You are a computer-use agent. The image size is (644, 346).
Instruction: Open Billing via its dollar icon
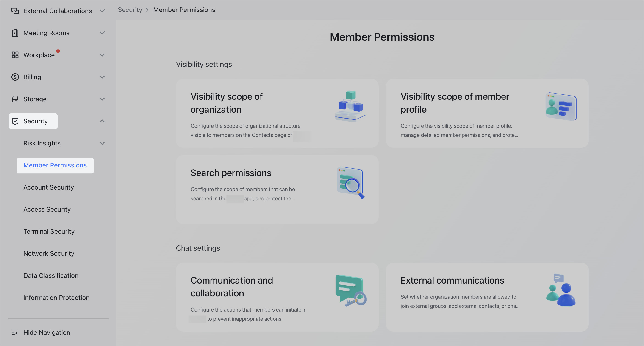pos(15,77)
